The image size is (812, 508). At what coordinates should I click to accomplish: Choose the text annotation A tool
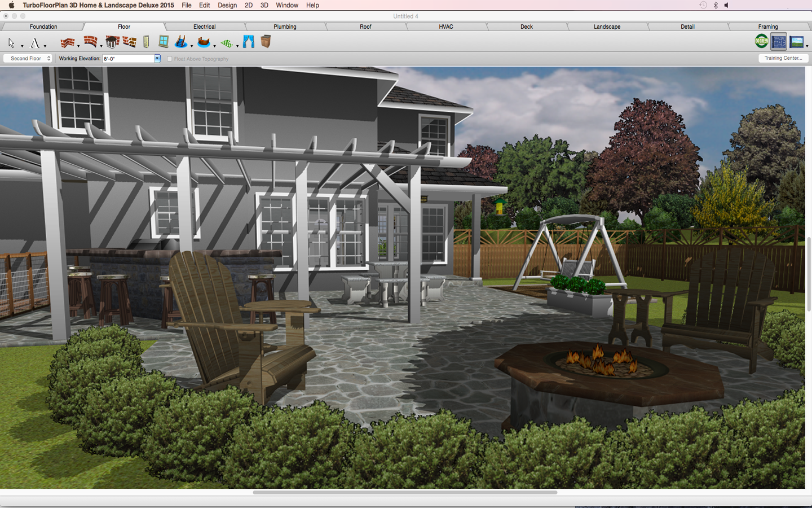[x=35, y=43]
